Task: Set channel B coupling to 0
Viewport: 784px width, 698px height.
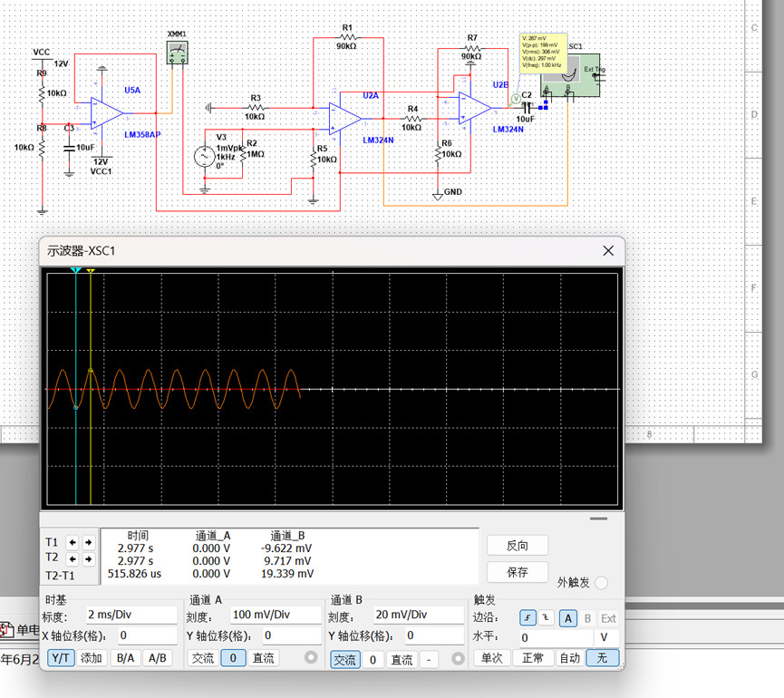Action: click(x=373, y=660)
